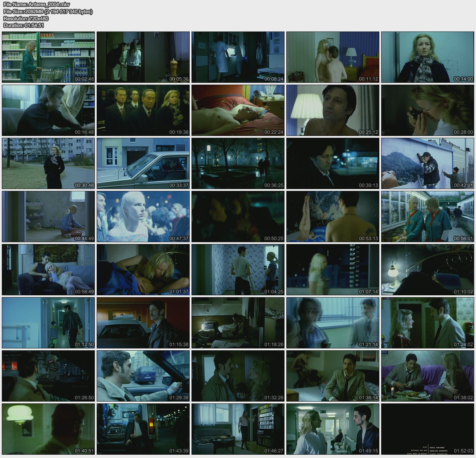Open the parked car thumbnail at 00:33:37
This screenshot has height=458, width=476.
(x=143, y=163)
